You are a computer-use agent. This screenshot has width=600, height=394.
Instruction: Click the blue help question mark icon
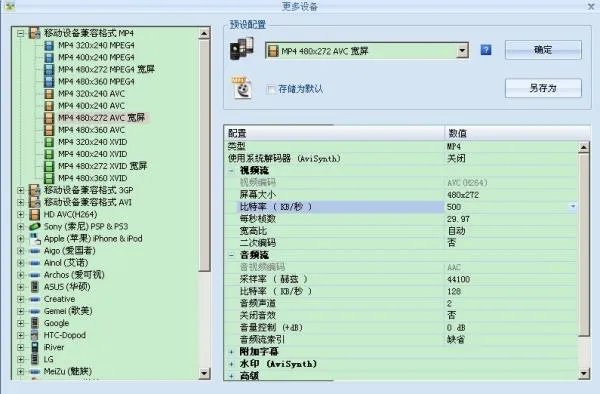point(486,50)
